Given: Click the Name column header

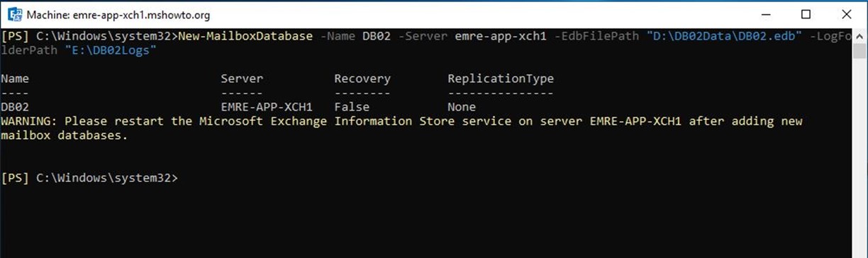Looking at the screenshot, I should (15, 79).
